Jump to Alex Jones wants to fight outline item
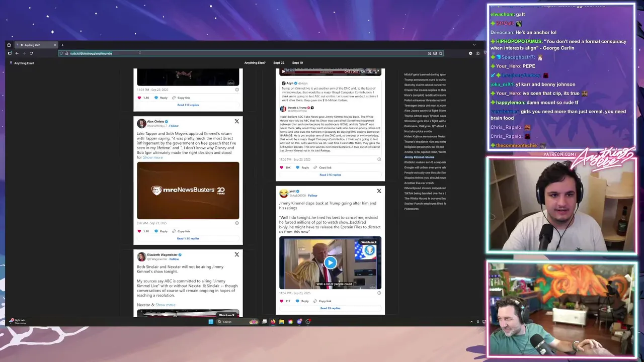The image size is (644, 362). tap(425, 111)
